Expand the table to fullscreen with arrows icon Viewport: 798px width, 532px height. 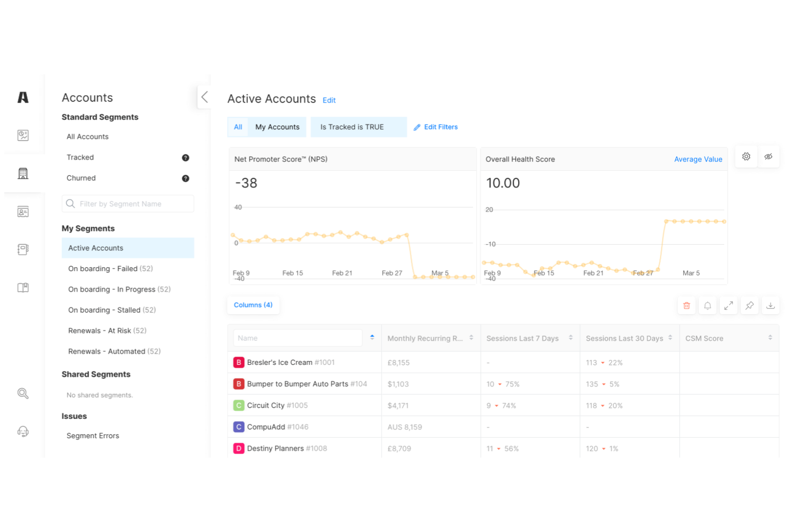pos(728,305)
